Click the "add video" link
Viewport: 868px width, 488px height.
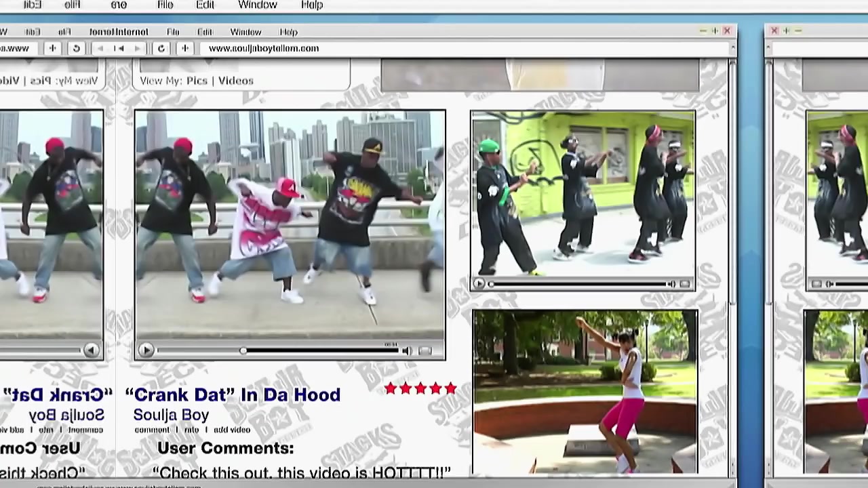point(232,430)
